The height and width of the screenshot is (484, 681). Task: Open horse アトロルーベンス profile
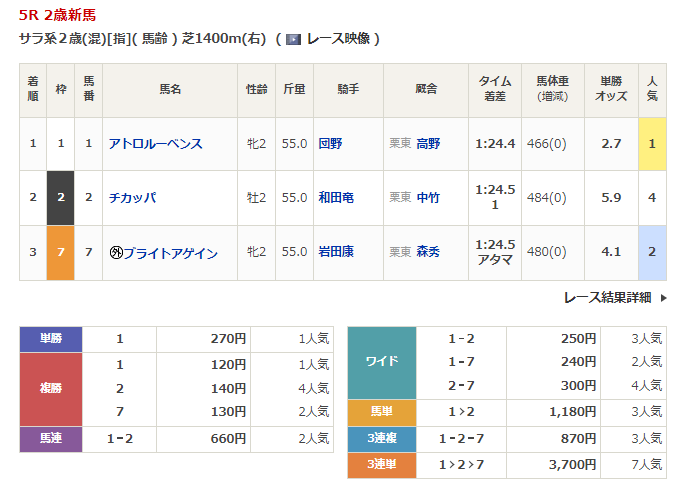pos(155,144)
